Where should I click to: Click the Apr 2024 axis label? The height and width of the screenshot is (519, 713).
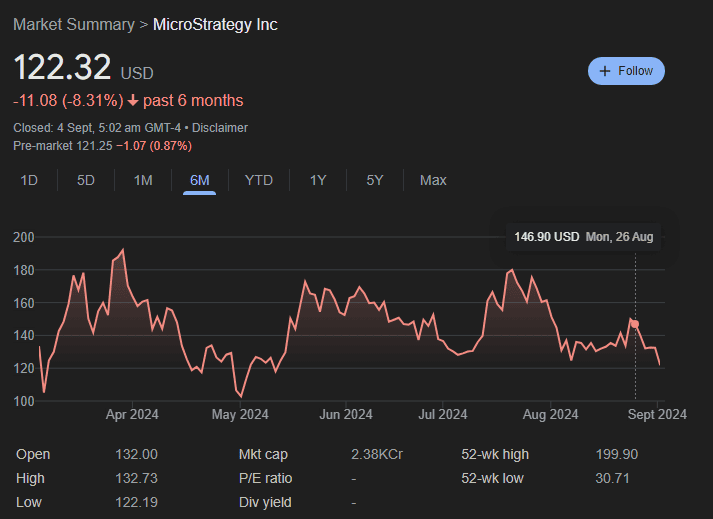pos(132,414)
